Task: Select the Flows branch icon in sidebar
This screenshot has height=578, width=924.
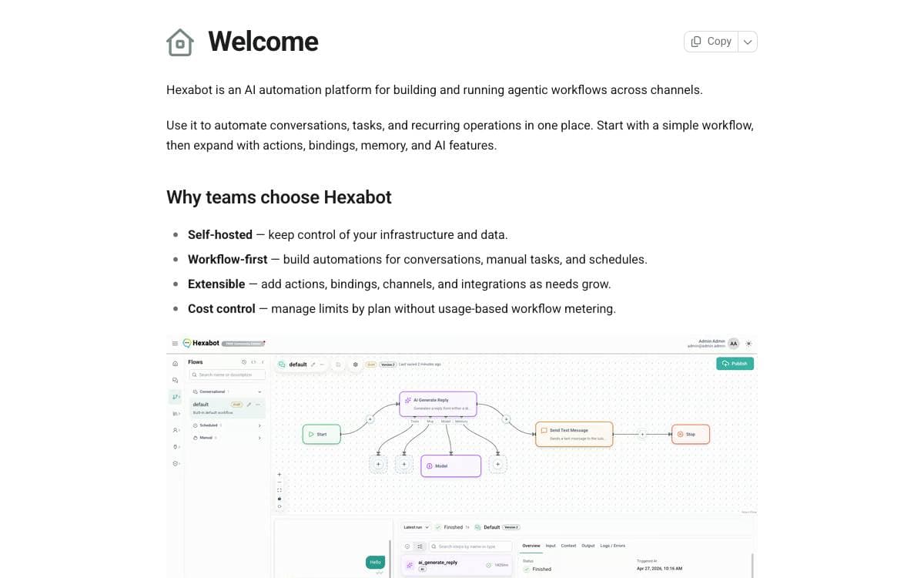Action: click(x=176, y=396)
